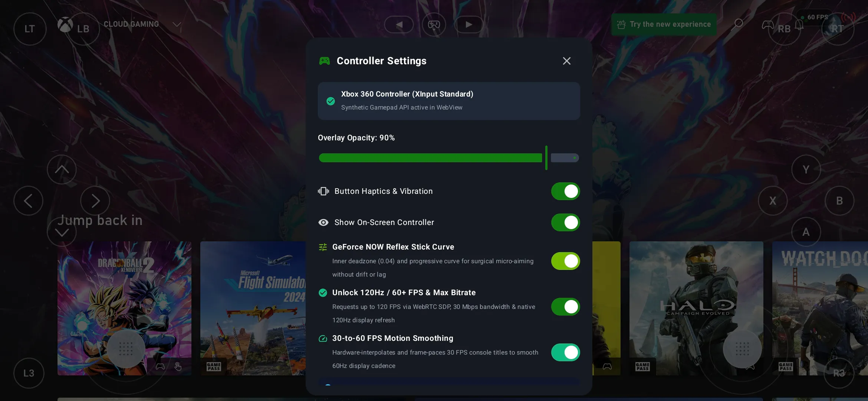Click the Overlay Opacity slider track
Screen dimensions: 868x401
click(449, 158)
